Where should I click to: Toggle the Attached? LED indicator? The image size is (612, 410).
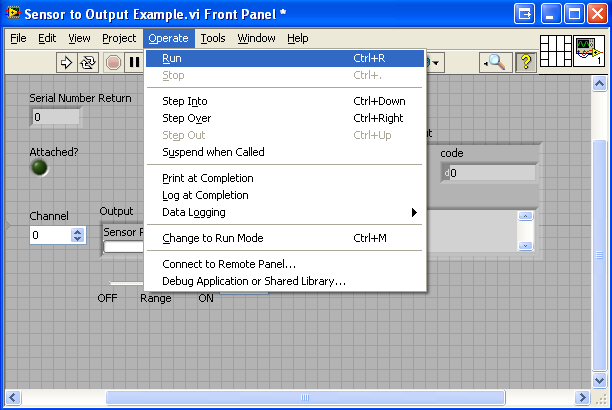pyautogui.click(x=39, y=168)
